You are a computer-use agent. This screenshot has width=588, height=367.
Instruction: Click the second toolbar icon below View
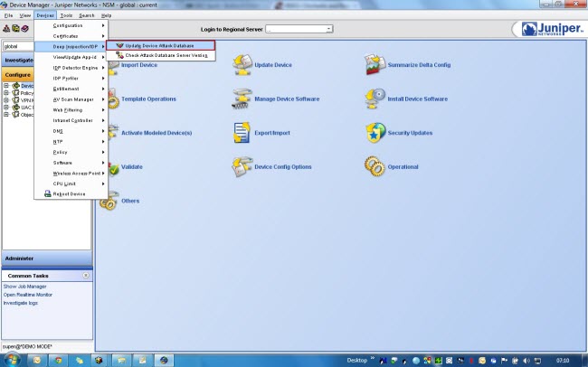pyautogui.click(x=15, y=29)
